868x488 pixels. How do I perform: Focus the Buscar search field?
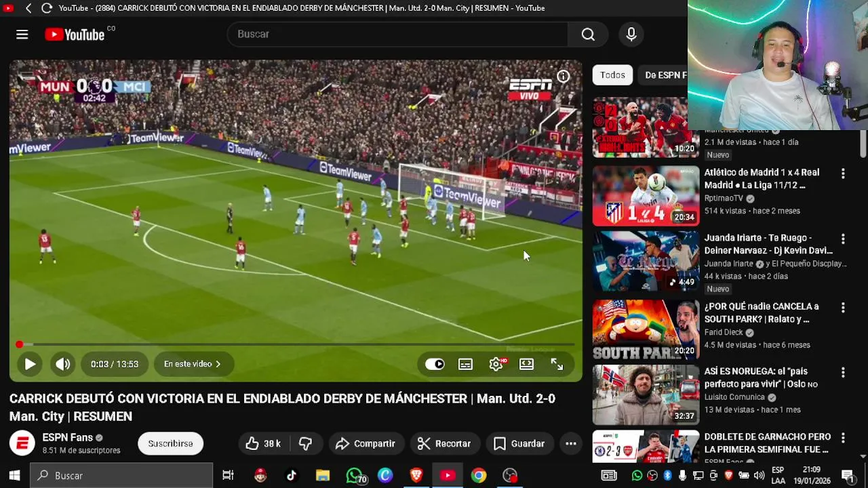pyautogui.click(x=397, y=34)
